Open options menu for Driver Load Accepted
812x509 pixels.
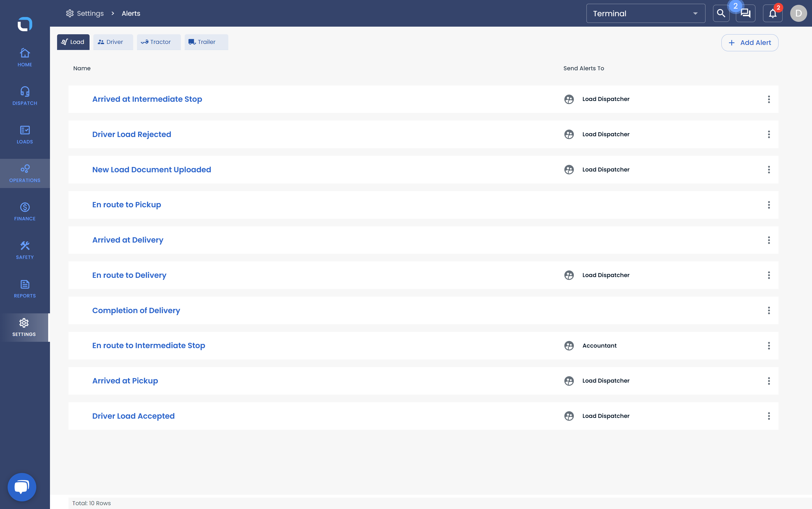click(x=769, y=416)
